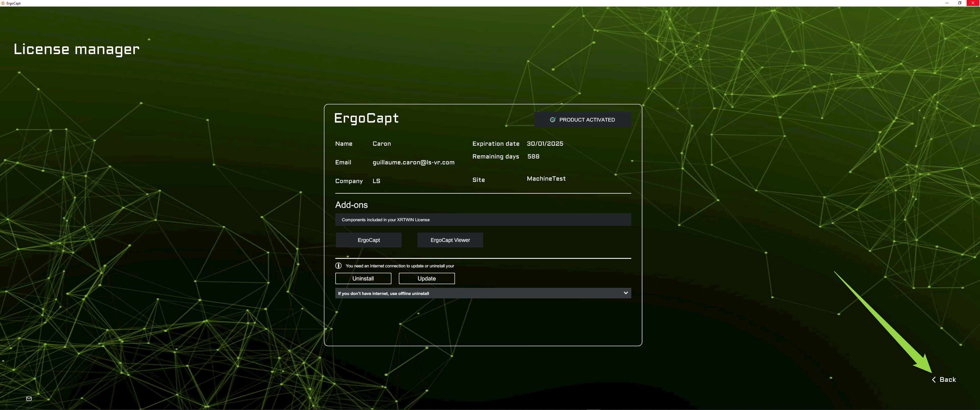Click the guillaume.caron@ls-vr.com email text
The width and height of the screenshot is (980, 410).
414,162
